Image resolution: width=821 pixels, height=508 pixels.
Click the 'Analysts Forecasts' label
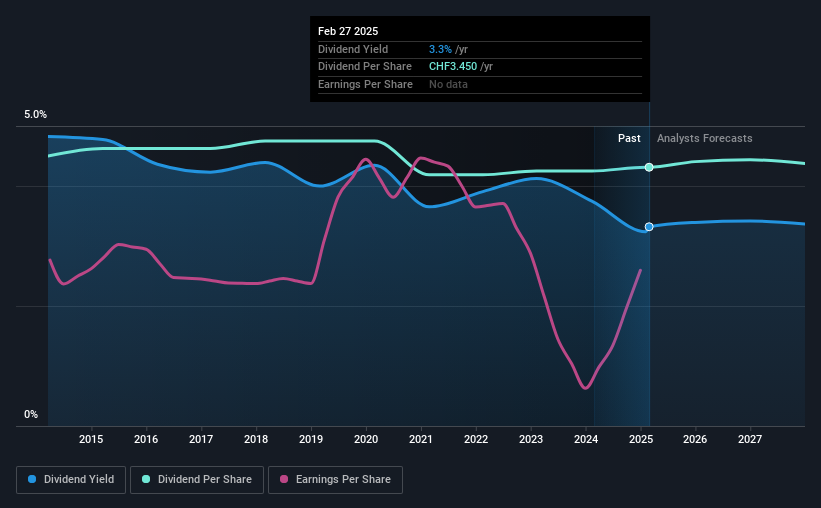(x=705, y=138)
